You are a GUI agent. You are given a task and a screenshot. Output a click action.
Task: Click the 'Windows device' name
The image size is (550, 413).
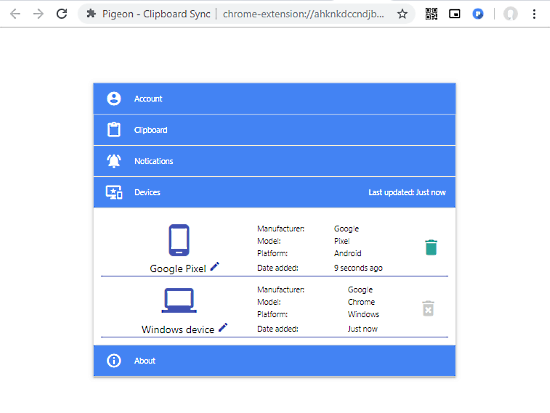[x=178, y=329]
